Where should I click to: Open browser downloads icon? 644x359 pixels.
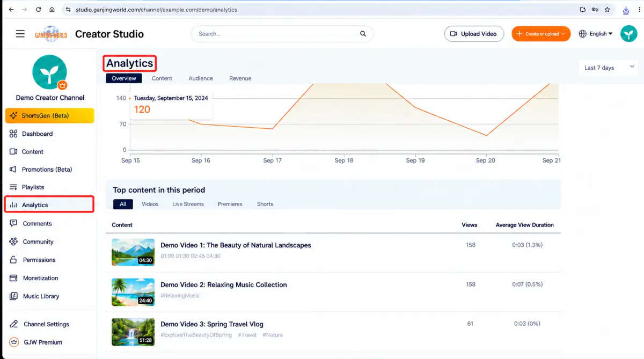[x=626, y=10]
